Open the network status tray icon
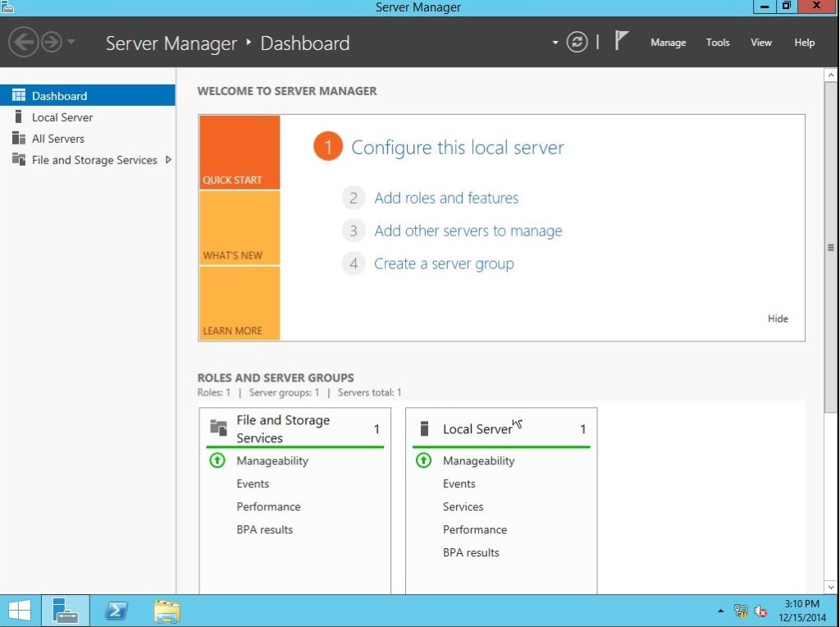 [x=740, y=611]
